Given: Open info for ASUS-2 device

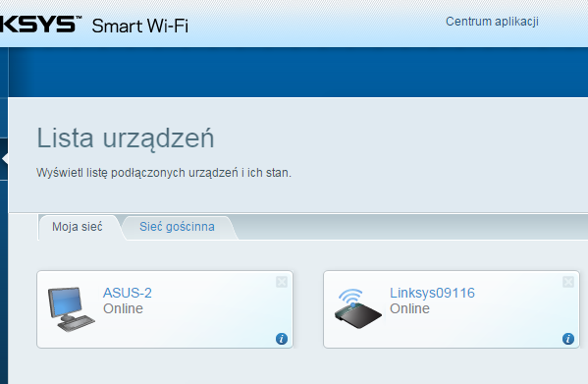Looking at the screenshot, I should coord(282,339).
